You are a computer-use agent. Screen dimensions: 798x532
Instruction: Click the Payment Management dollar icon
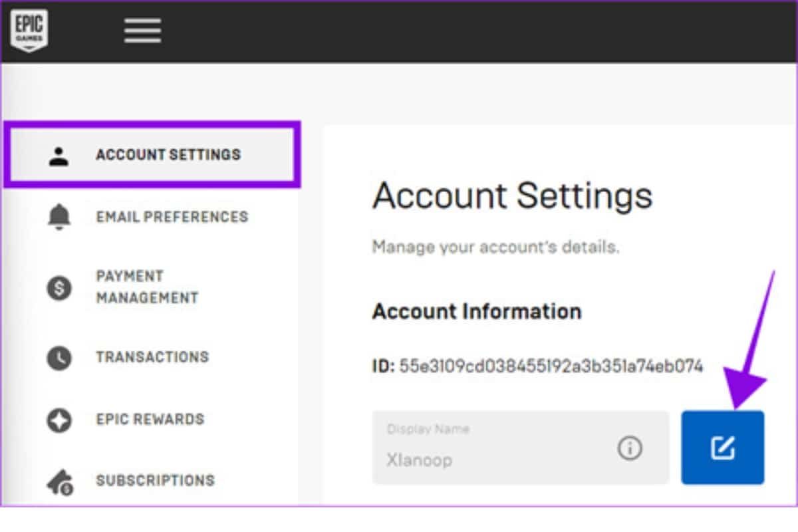pos(59,288)
